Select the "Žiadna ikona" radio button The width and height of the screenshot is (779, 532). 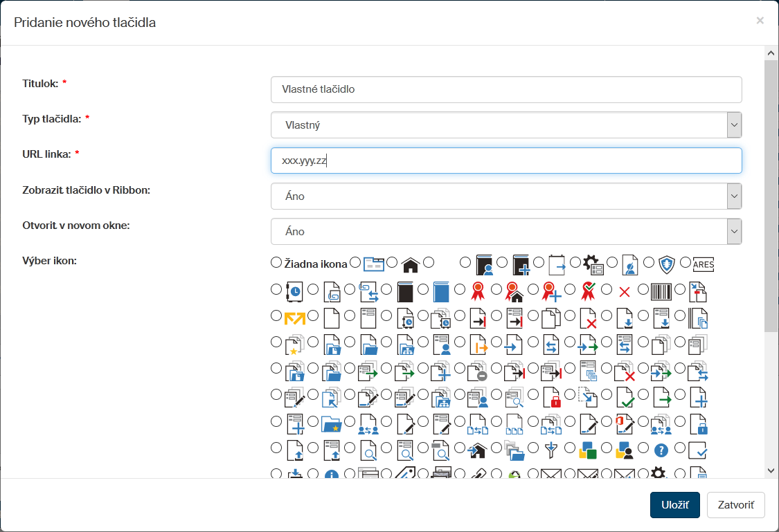tap(276, 263)
